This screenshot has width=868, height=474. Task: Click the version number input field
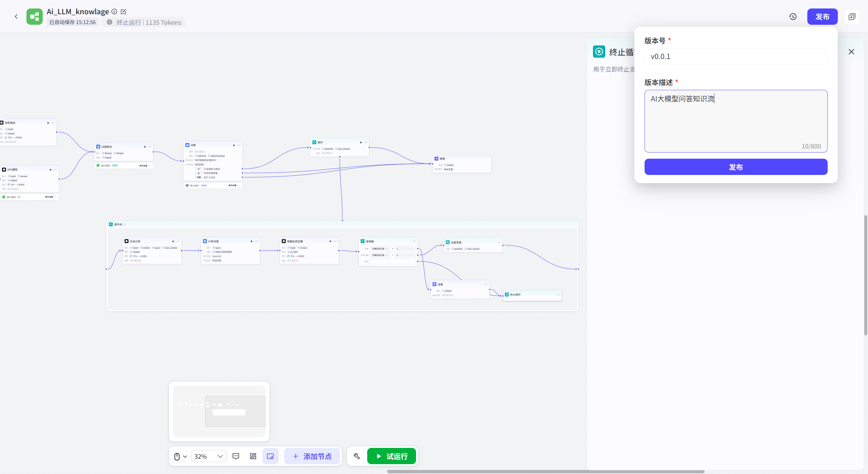tap(736, 56)
